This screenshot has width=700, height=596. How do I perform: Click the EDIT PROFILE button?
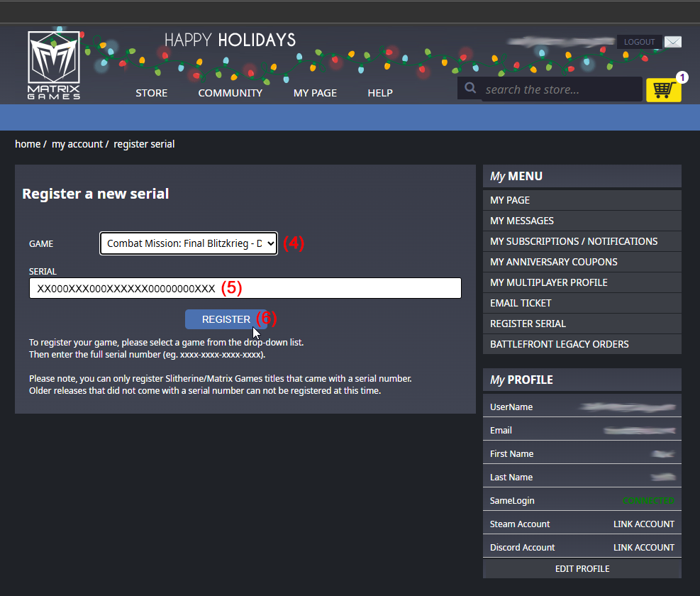(582, 569)
